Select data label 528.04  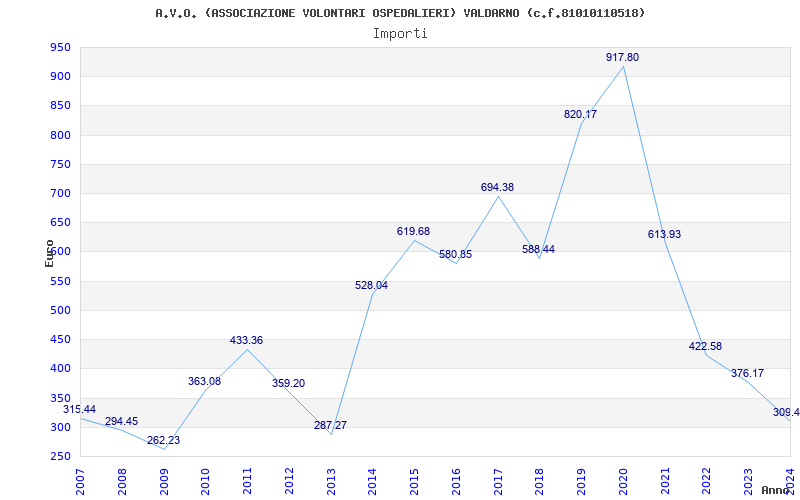tap(371, 286)
